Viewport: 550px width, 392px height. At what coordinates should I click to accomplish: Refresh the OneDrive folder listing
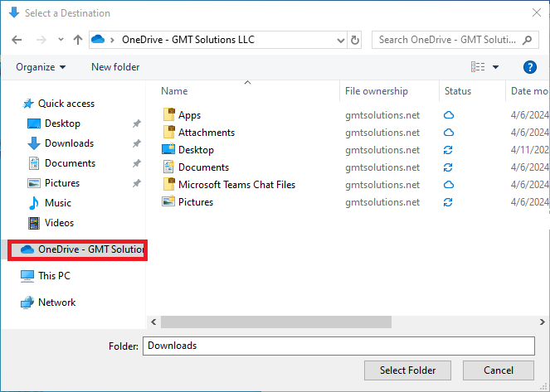point(354,40)
